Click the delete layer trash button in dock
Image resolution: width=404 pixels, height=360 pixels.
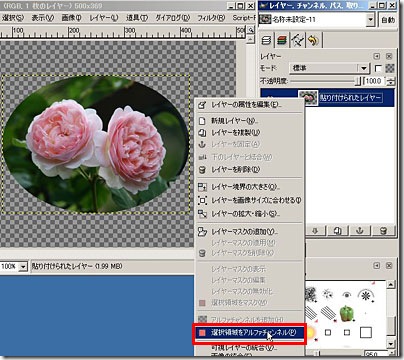coord(383,230)
